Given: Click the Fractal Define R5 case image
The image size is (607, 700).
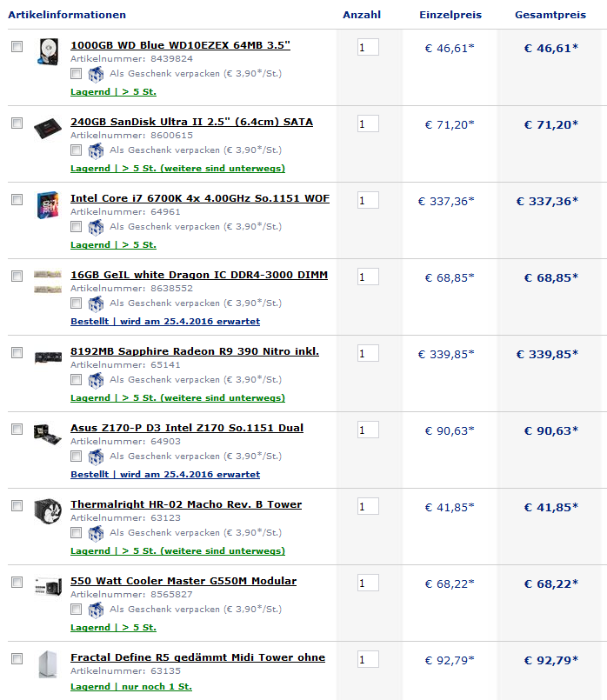Looking at the screenshot, I should pyautogui.click(x=47, y=664).
